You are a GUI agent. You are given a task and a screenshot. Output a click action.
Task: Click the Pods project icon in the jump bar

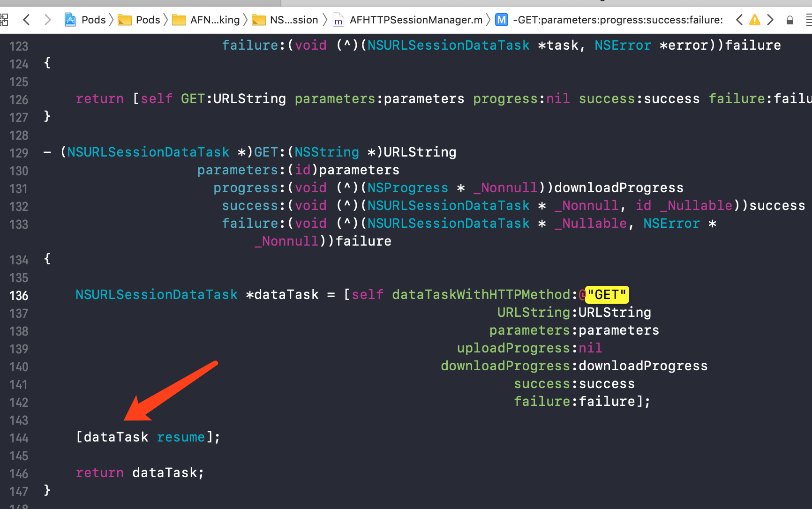pos(70,20)
